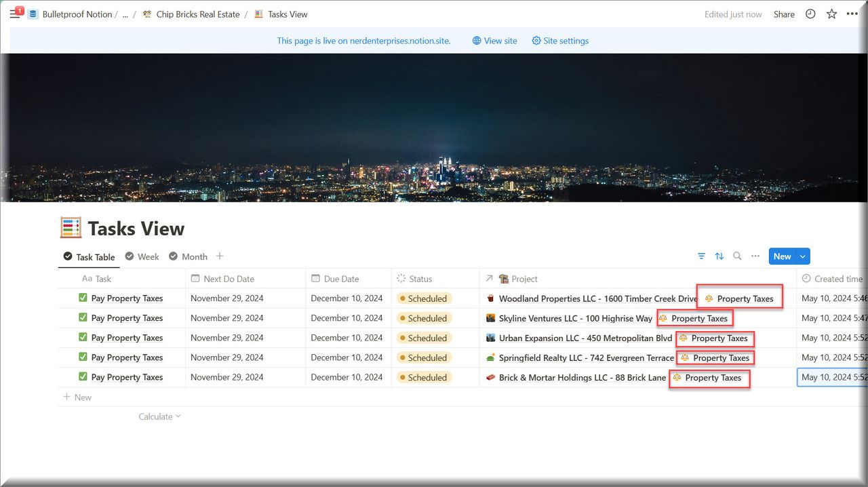Click Springfield Realty green house icon
Viewport: 868px width, 487px height.
tap(491, 357)
